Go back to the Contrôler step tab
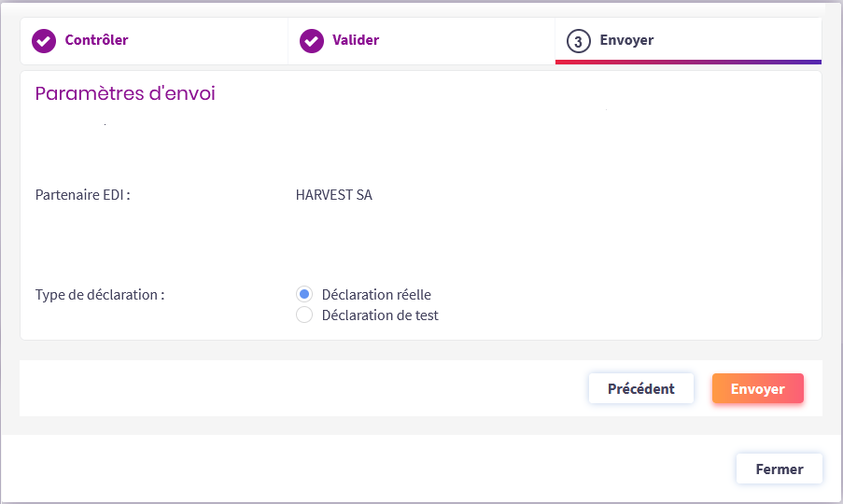843x504 pixels. coord(96,41)
